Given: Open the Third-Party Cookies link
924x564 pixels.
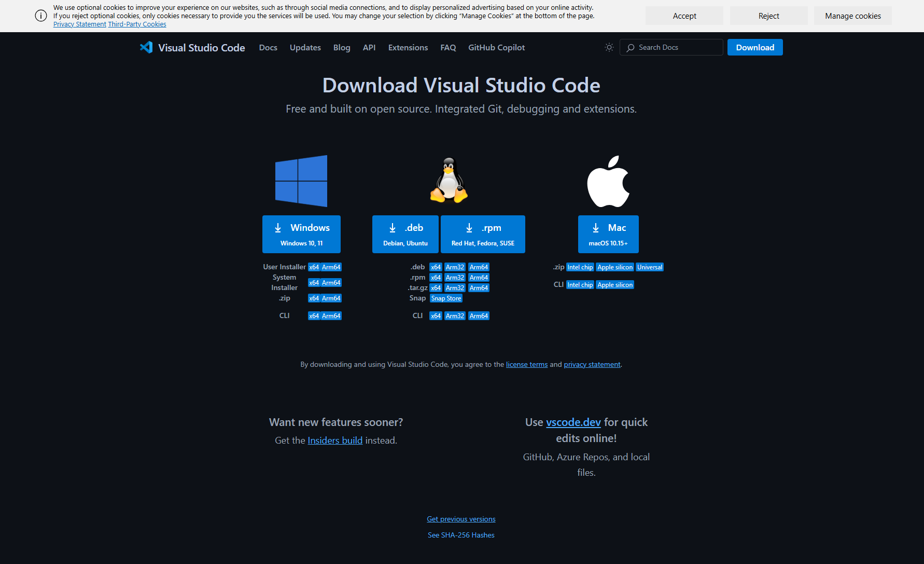Looking at the screenshot, I should click(x=137, y=24).
